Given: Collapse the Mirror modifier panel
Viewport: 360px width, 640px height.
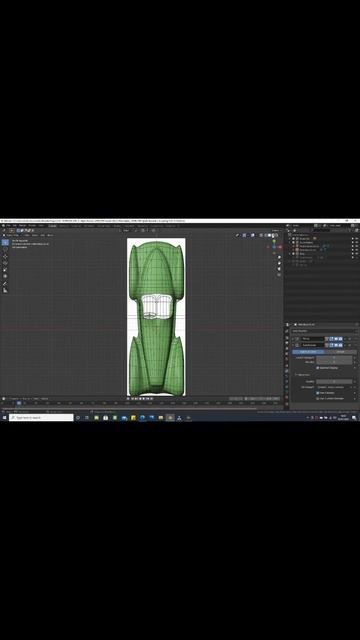Looking at the screenshot, I should 293,339.
